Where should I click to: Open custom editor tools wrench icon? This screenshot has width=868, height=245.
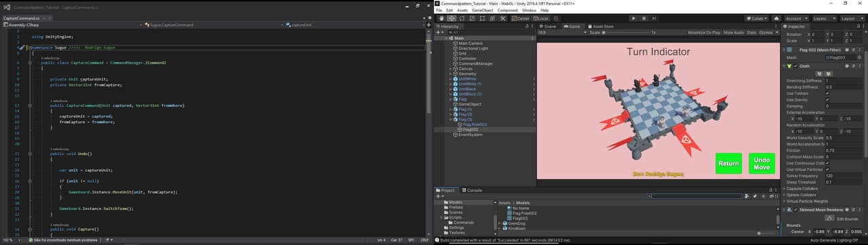502,18
